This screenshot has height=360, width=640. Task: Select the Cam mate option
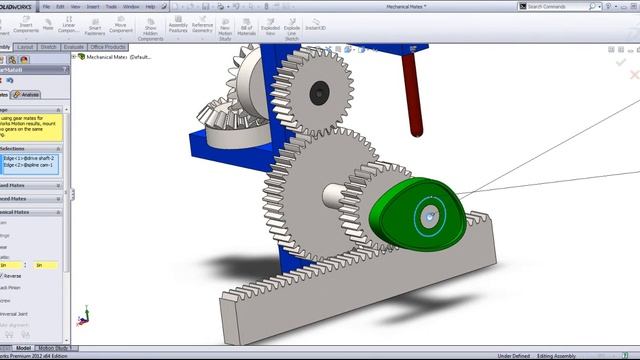[x=3, y=223]
